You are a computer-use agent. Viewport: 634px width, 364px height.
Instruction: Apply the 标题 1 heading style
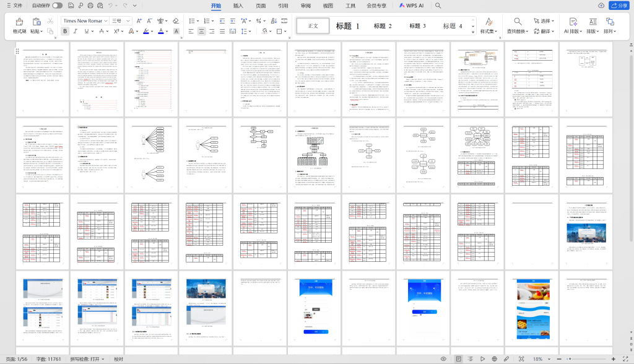347,26
